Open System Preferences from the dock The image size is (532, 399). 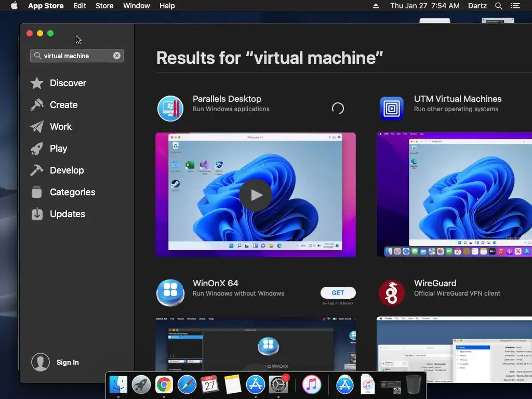click(278, 385)
